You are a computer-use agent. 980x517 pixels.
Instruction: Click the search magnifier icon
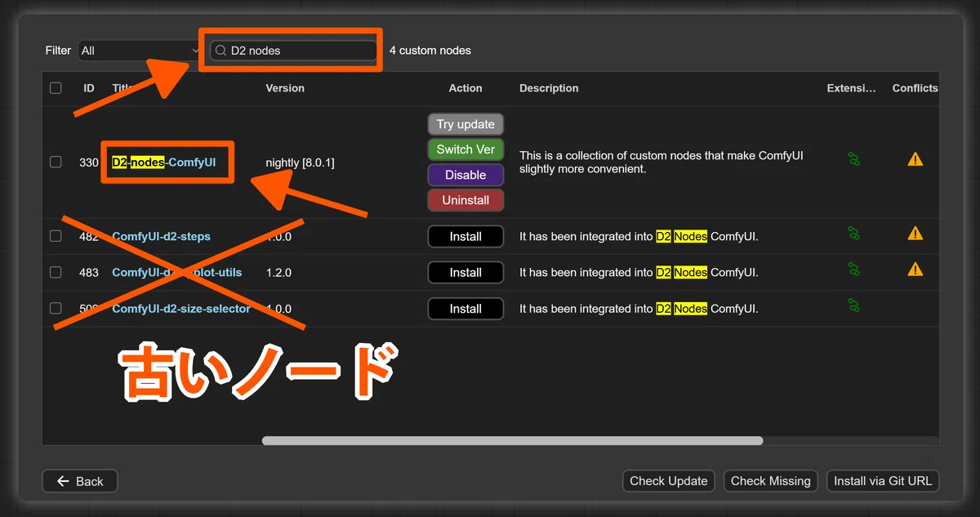(220, 51)
